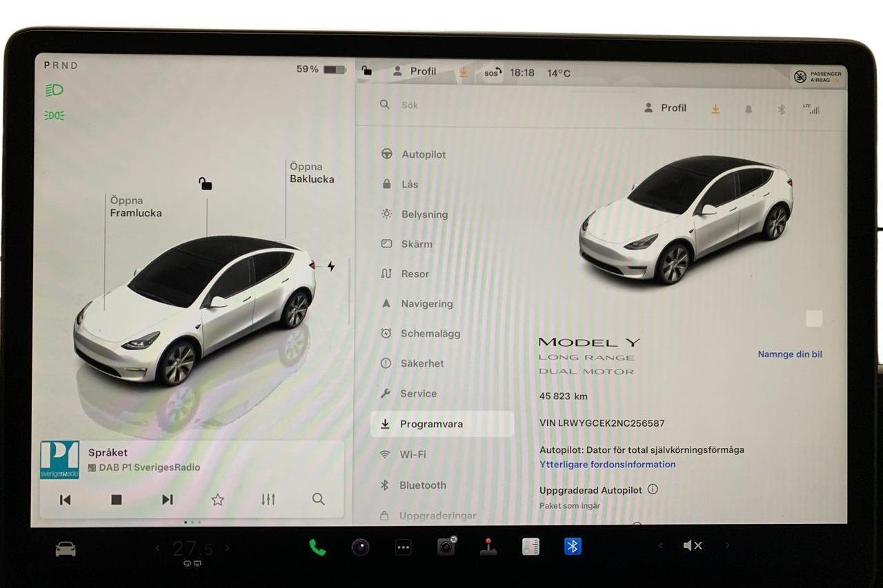Open the Bluetooth app in bottom bar
The height and width of the screenshot is (588, 883).
pos(573,546)
